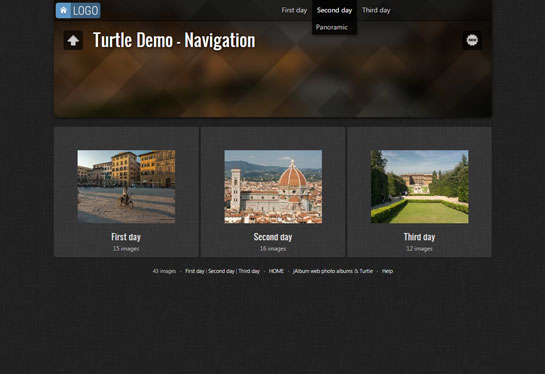Viewport: 545px width, 374px height.
Task: Open the First day piazza thumbnail
Action: [x=126, y=187]
